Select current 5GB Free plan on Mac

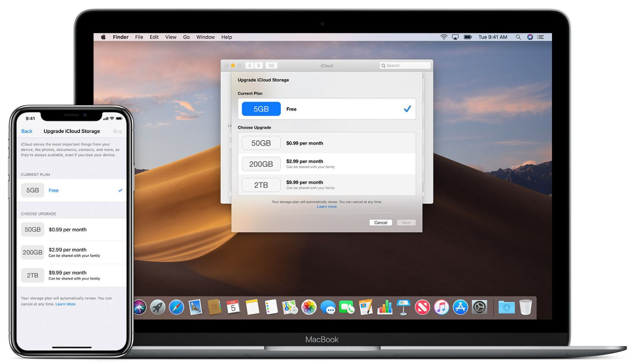pos(327,109)
